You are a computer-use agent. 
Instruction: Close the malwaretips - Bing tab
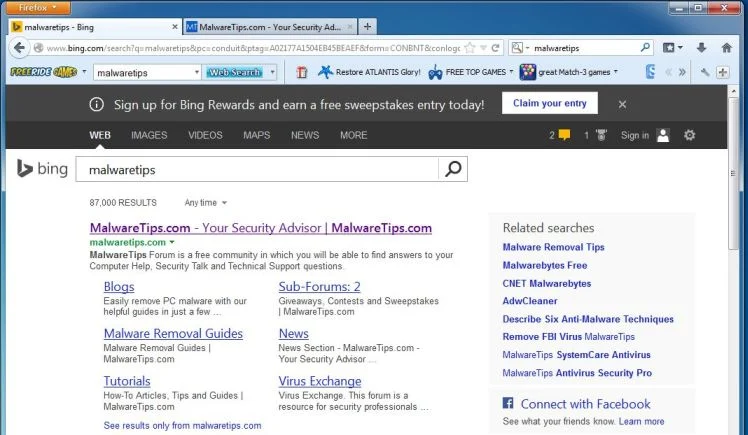(x=175, y=27)
